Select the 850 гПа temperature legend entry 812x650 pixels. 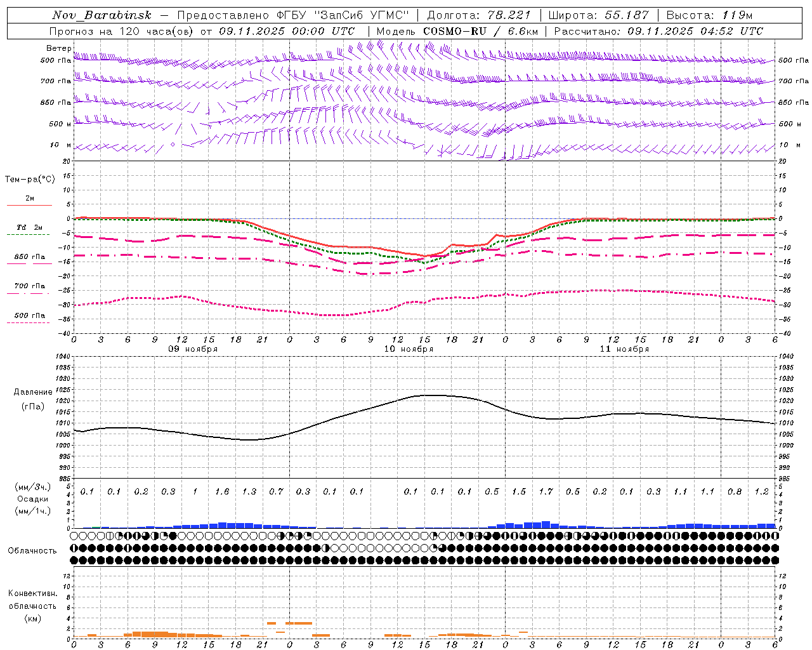coord(30,257)
